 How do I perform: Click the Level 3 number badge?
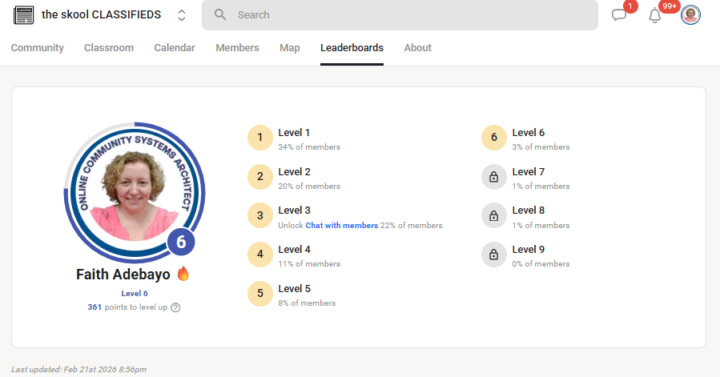260,215
